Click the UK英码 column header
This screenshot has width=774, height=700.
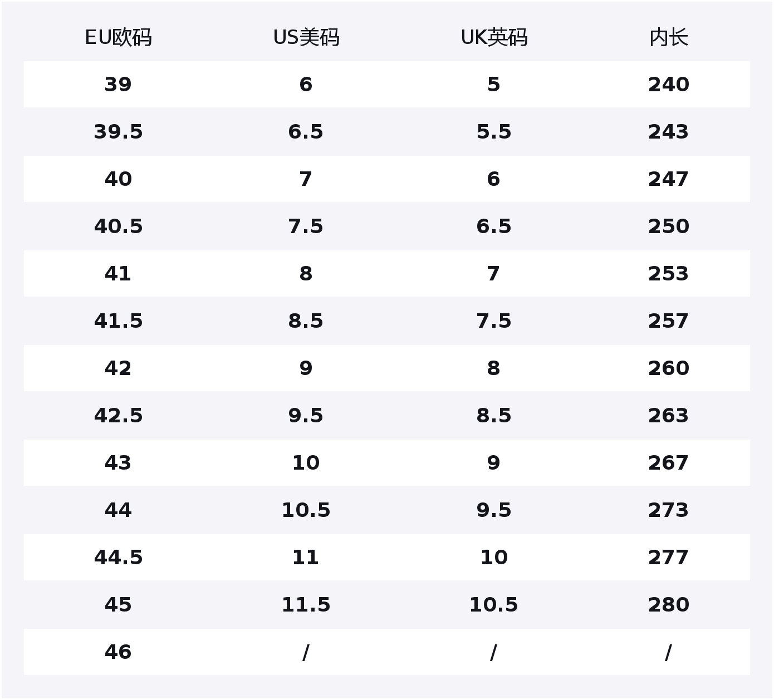coord(494,38)
